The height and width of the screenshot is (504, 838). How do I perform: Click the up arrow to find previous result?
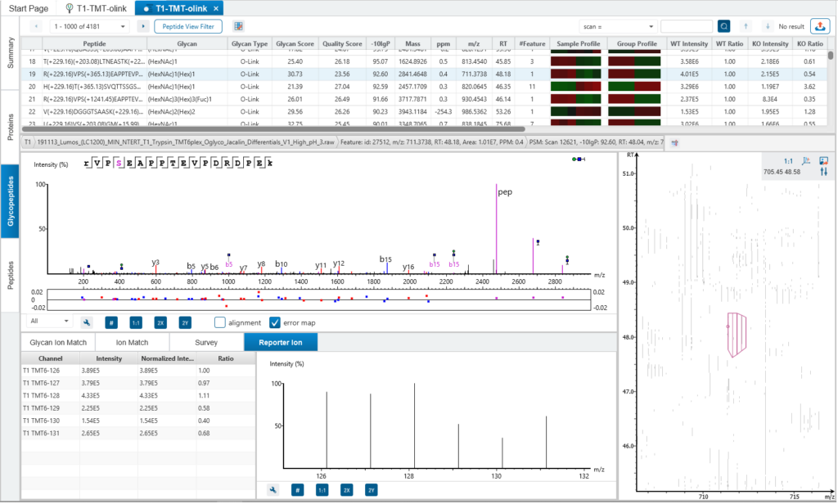[746, 26]
